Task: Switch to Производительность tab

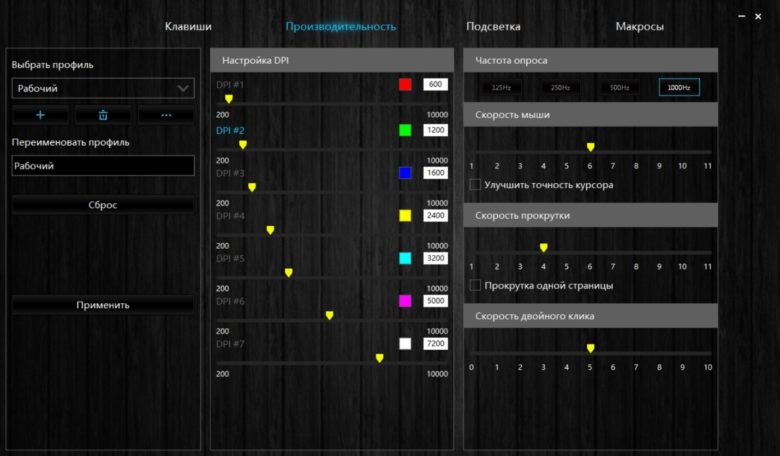Action: (341, 26)
